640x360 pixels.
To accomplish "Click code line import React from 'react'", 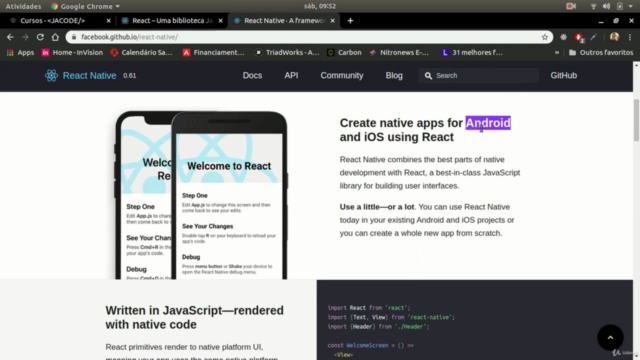I will pos(369,308).
